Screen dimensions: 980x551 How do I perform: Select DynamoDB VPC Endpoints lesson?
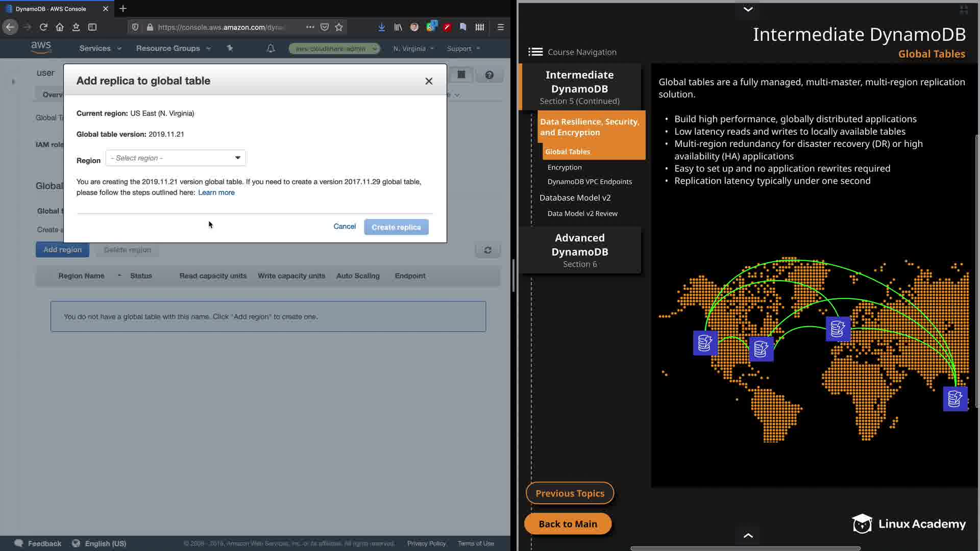589,182
